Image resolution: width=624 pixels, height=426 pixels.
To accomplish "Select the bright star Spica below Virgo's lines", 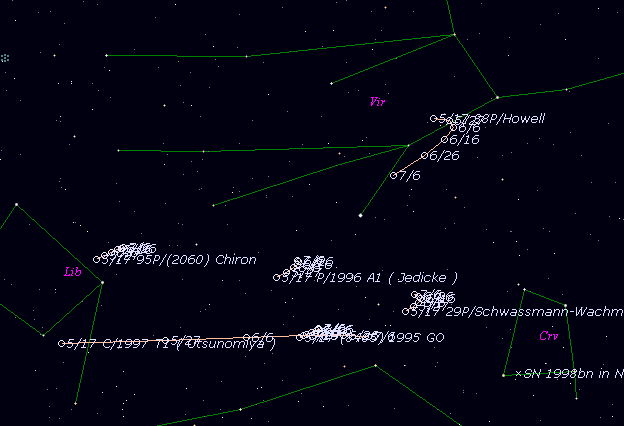I will click(360, 215).
